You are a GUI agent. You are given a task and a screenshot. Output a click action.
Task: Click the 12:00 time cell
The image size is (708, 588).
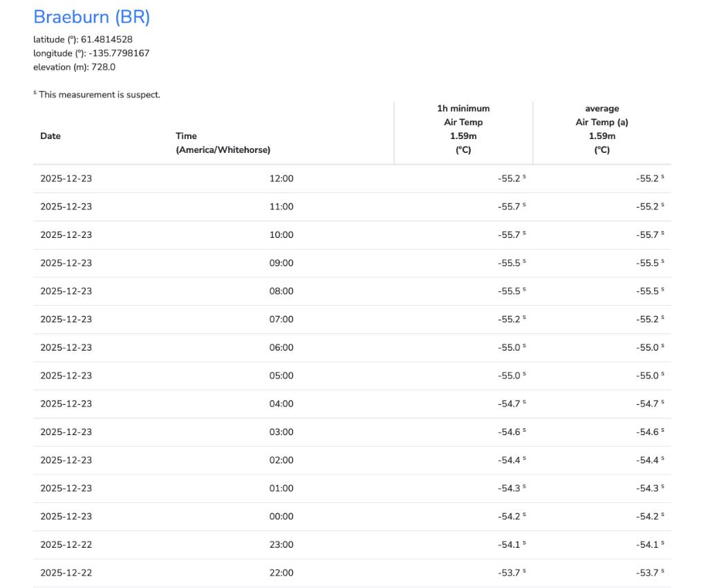point(281,178)
